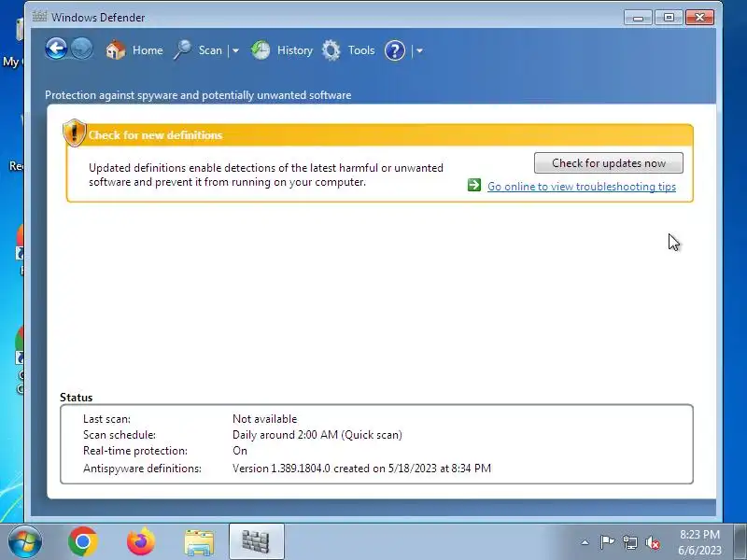This screenshot has height=560, width=747.
Task: Launch Firefox from the taskbar
Action: 141,541
